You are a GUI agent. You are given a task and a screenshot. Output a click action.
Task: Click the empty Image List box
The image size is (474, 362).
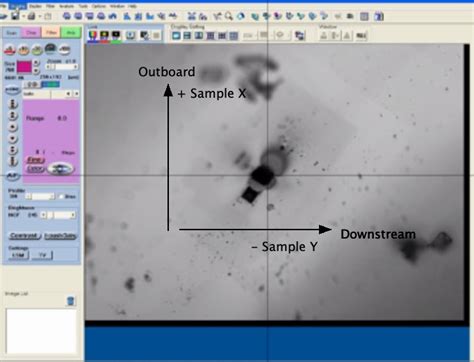point(41,331)
